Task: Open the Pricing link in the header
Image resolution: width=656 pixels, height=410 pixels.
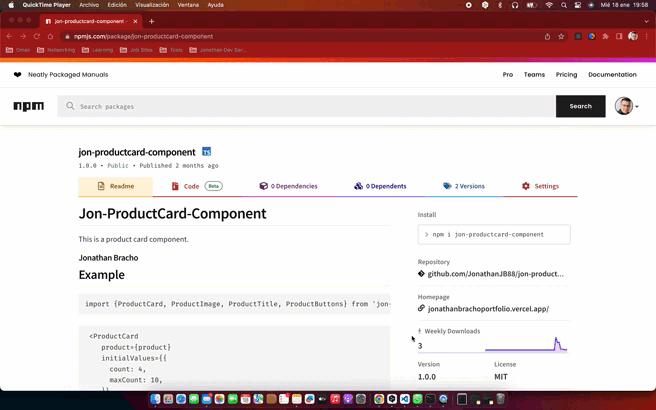Action: point(566,74)
